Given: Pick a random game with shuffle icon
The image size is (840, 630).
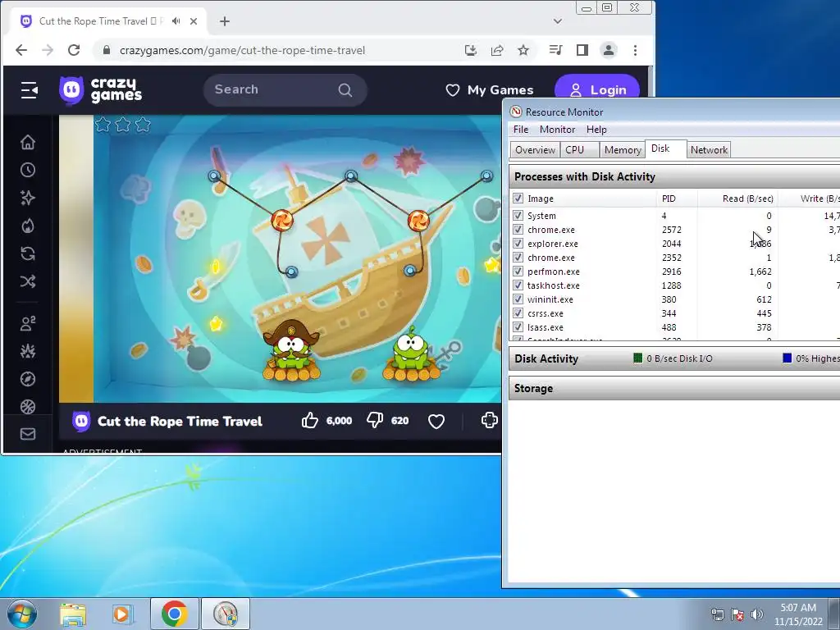Looking at the screenshot, I should coord(28,281).
